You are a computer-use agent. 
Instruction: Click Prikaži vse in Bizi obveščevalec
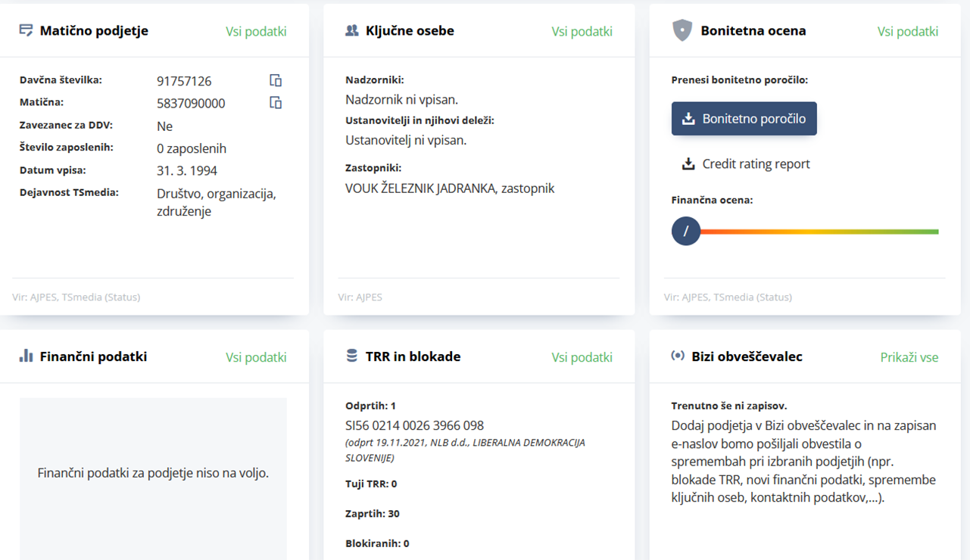[909, 357]
